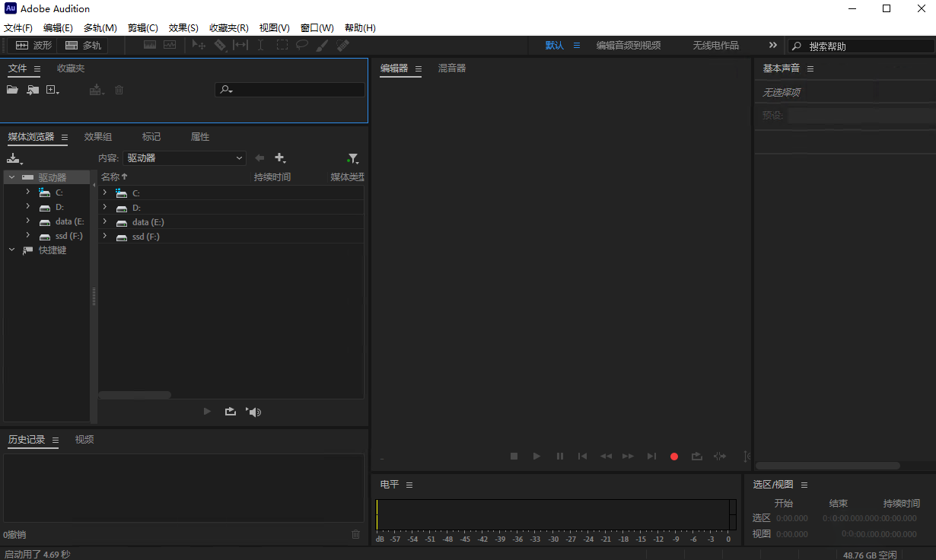Click the red Record button
This screenshot has width=936, height=560.
tap(674, 457)
